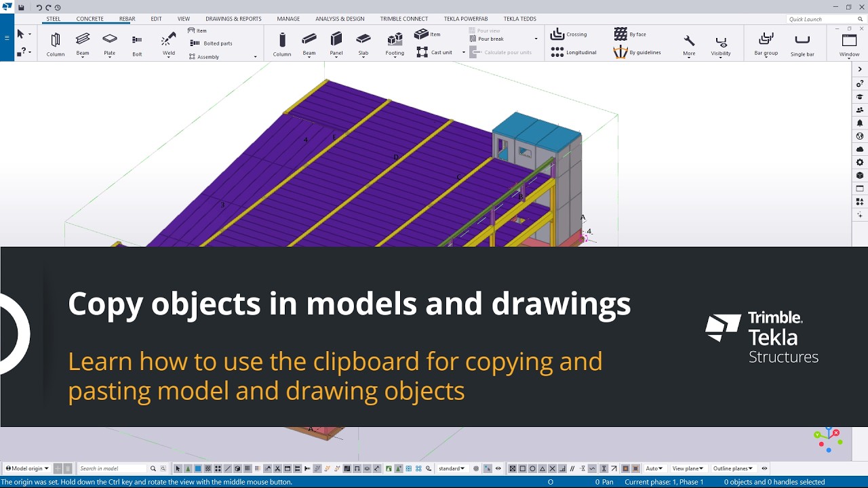Click the steel Bolted parts button
Viewport: 868px width, 488px height.
coord(212,43)
